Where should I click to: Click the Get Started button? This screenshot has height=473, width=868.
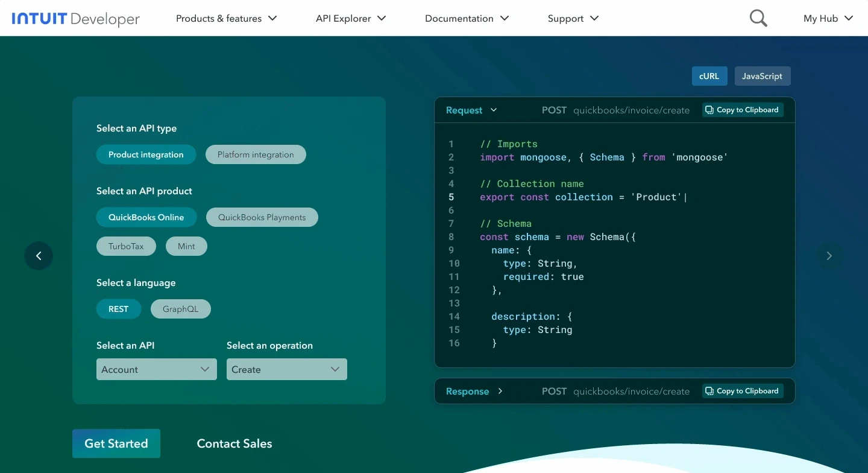click(116, 443)
